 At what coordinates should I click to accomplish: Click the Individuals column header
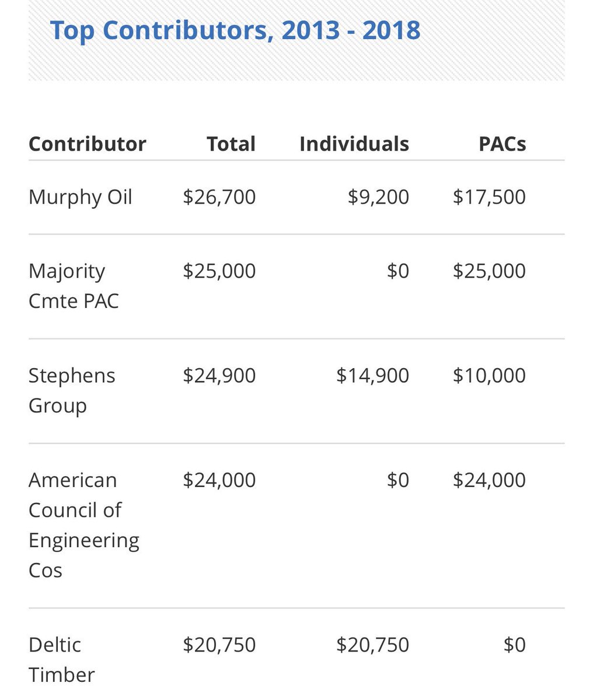pyautogui.click(x=354, y=144)
